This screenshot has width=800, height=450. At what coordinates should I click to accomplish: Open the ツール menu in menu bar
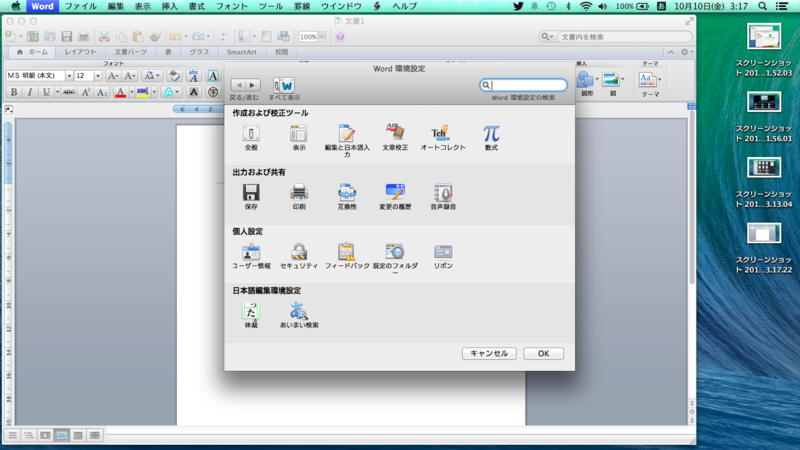coord(270,6)
